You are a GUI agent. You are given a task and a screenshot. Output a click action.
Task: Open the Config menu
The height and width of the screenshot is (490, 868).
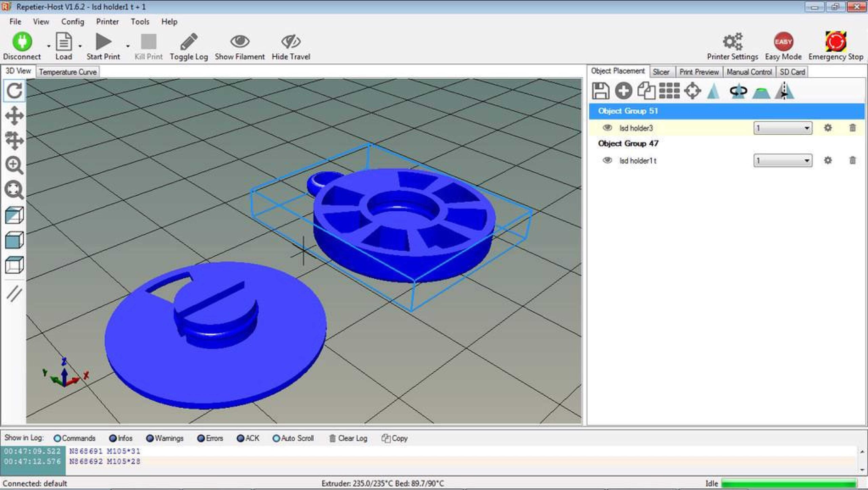coord(73,22)
